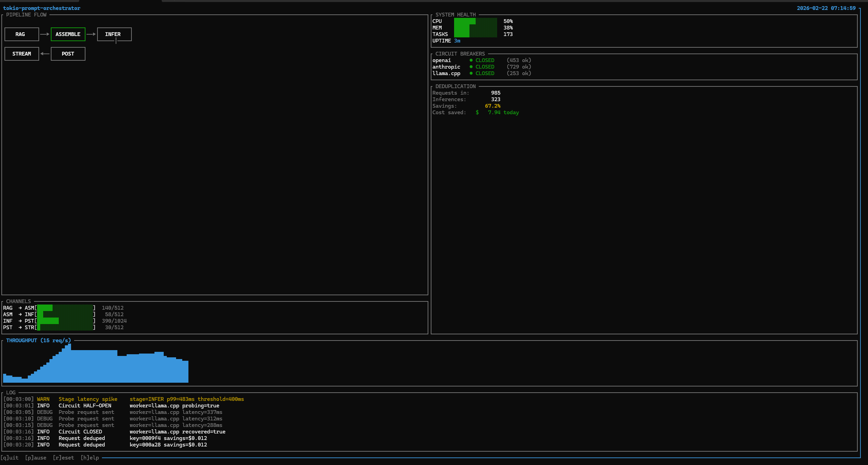Open the [h]elp menu

point(90,457)
